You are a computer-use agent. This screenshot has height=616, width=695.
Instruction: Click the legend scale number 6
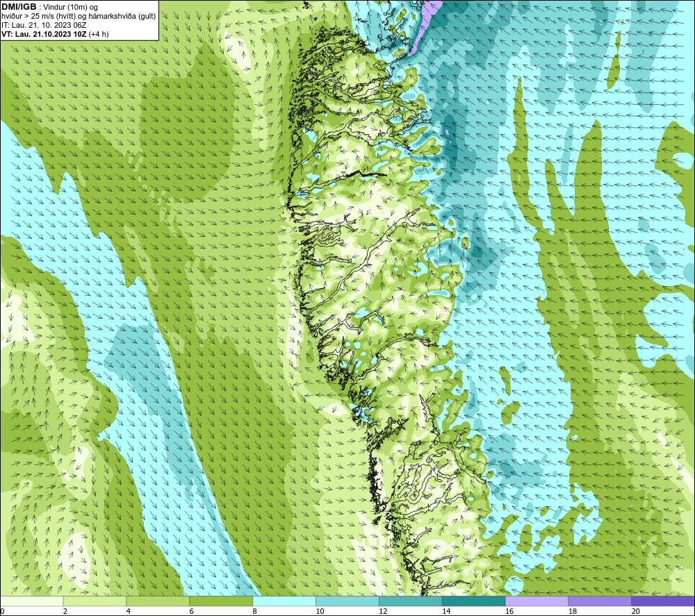click(x=192, y=611)
